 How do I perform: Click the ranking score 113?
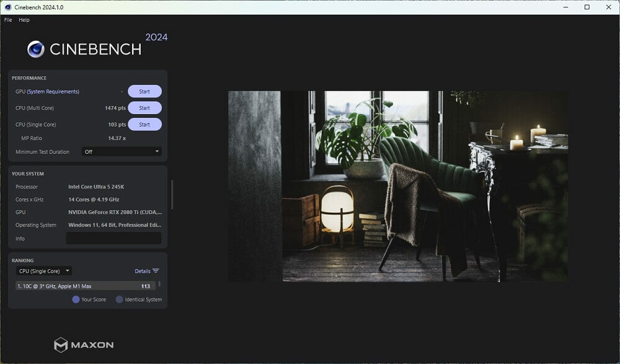point(146,286)
